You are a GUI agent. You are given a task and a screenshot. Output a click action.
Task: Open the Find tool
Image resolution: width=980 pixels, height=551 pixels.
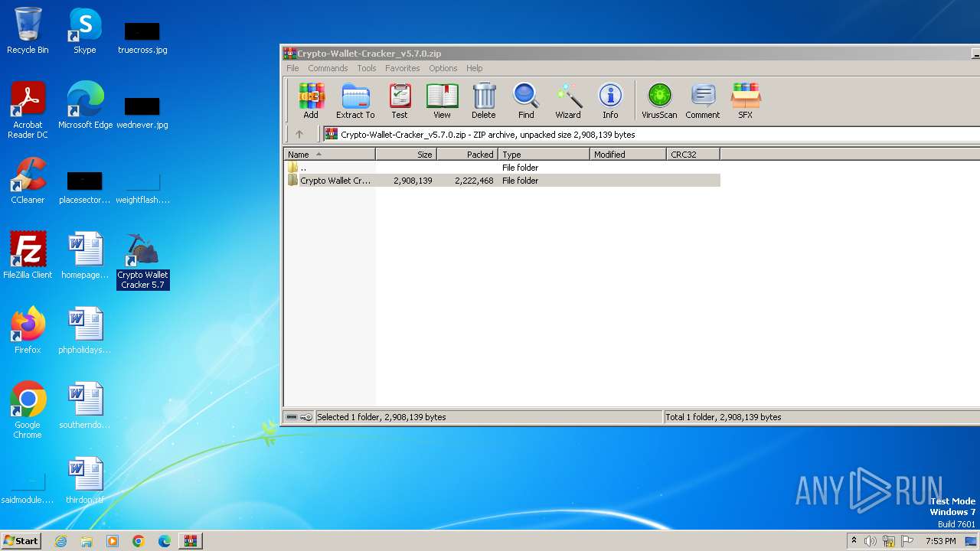(x=526, y=101)
